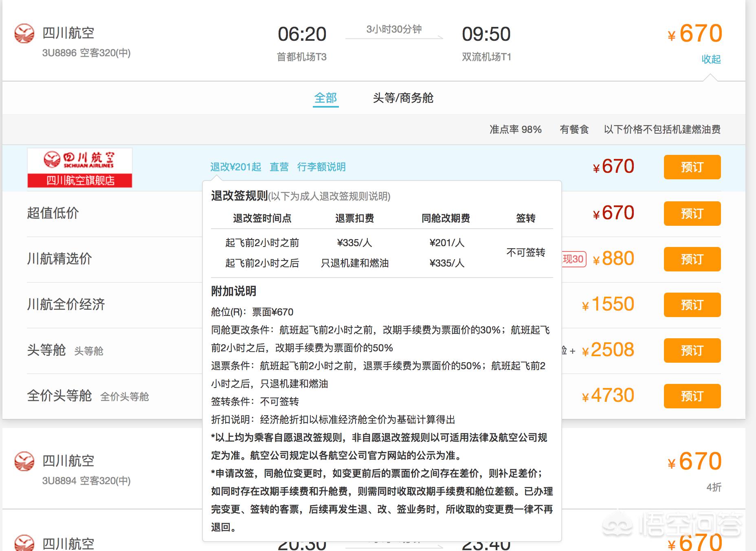Book the 头等舱 ¥2508 fare

pos(692,350)
